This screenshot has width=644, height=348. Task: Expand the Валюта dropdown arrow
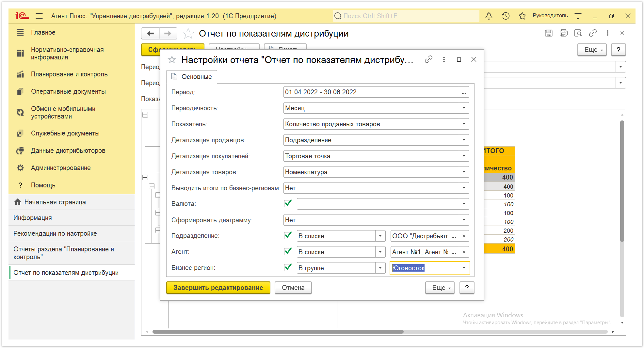pyautogui.click(x=464, y=204)
